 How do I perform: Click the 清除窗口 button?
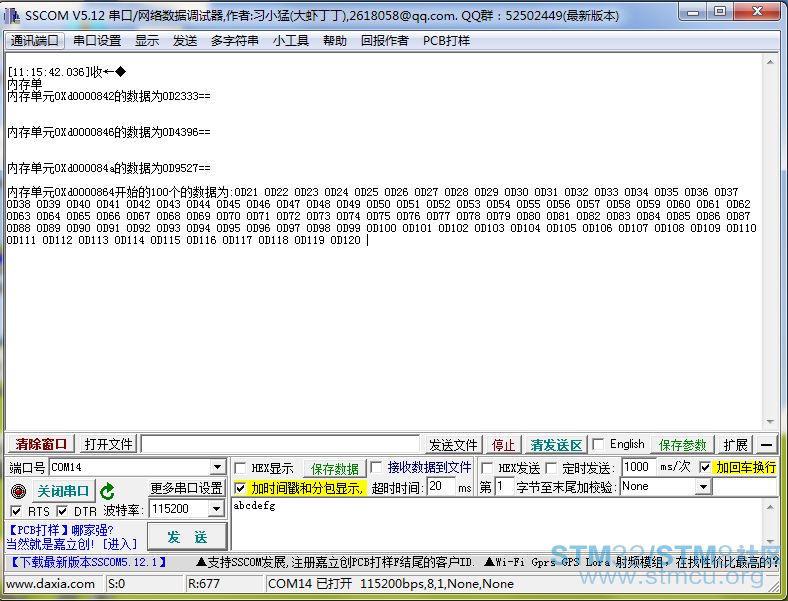tap(41, 444)
